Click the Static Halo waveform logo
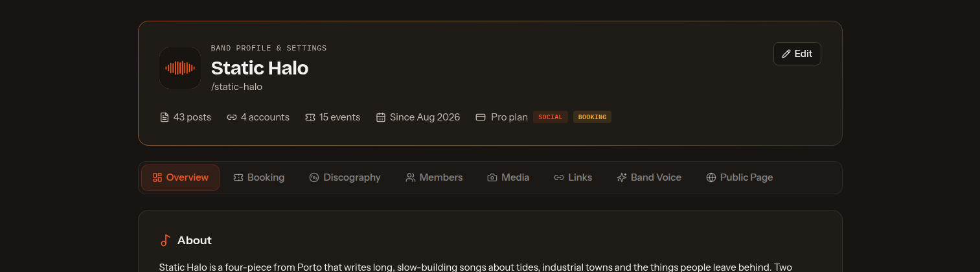Screen dimensions: 980x272 pyautogui.click(x=180, y=68)
